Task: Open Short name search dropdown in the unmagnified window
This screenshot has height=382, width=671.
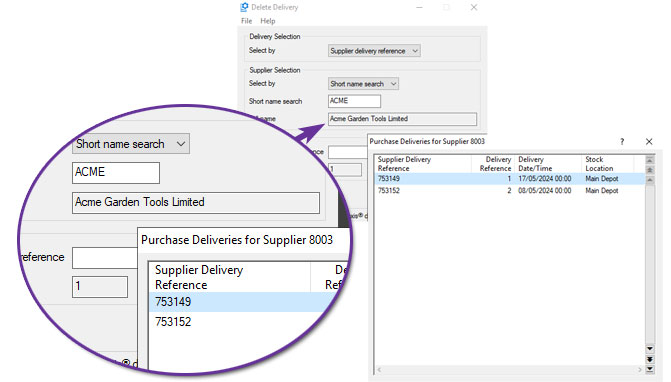Action: (x=363, y=84)
